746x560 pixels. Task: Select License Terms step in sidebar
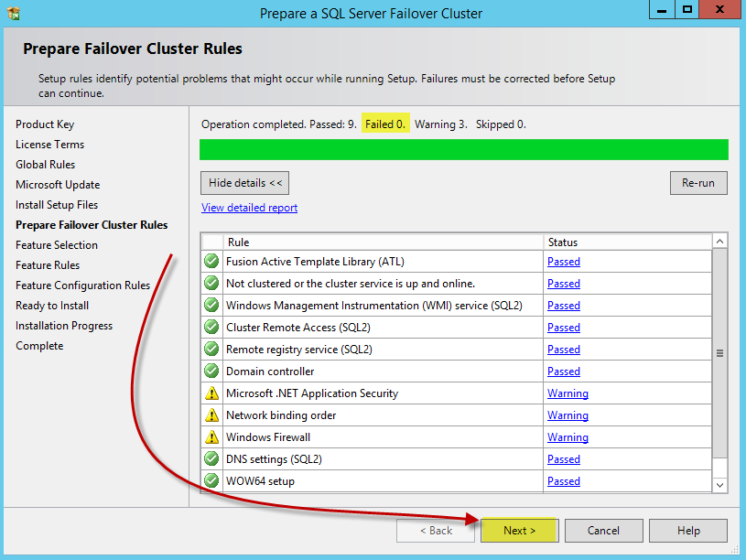click(x=49, y=145)
